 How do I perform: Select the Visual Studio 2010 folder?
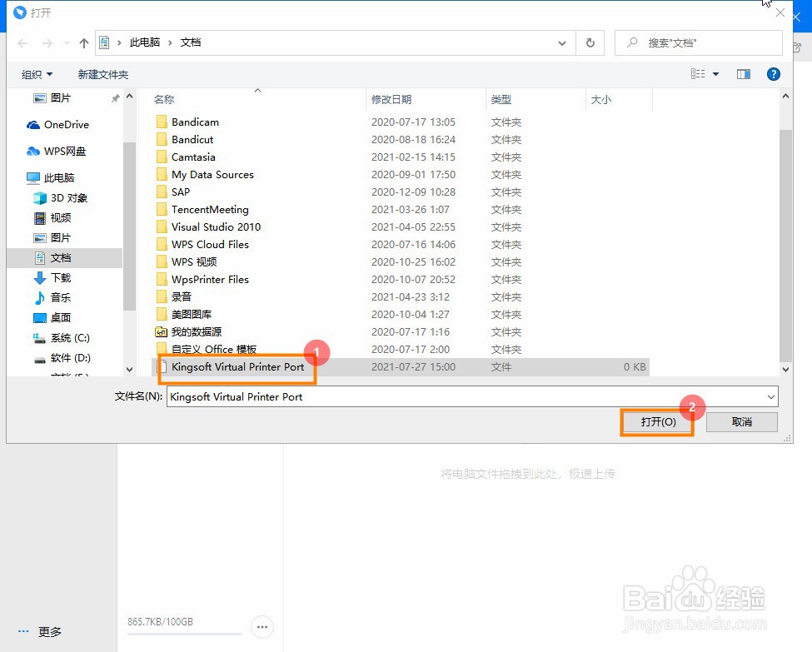pyautogui.click(x=216, y=226)
